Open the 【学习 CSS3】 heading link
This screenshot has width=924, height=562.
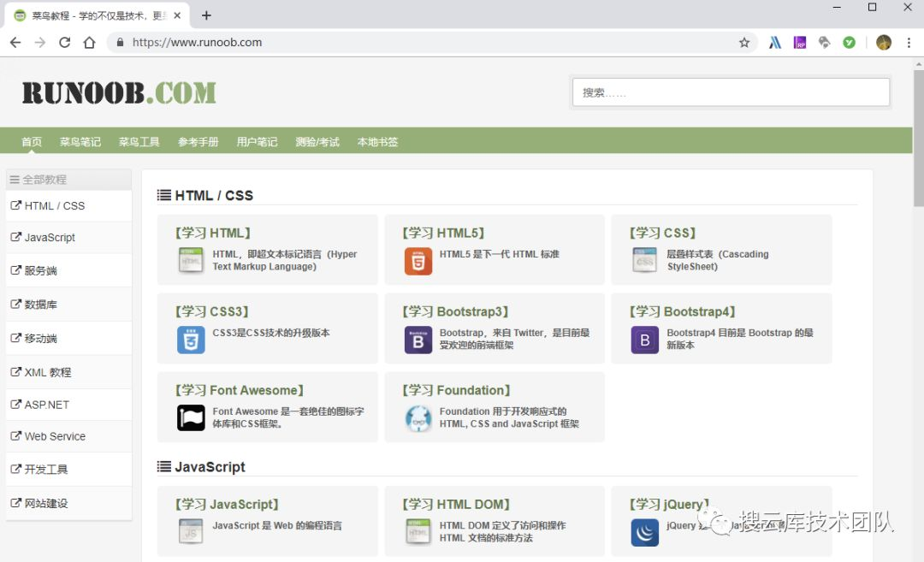[x=212, y=311]
